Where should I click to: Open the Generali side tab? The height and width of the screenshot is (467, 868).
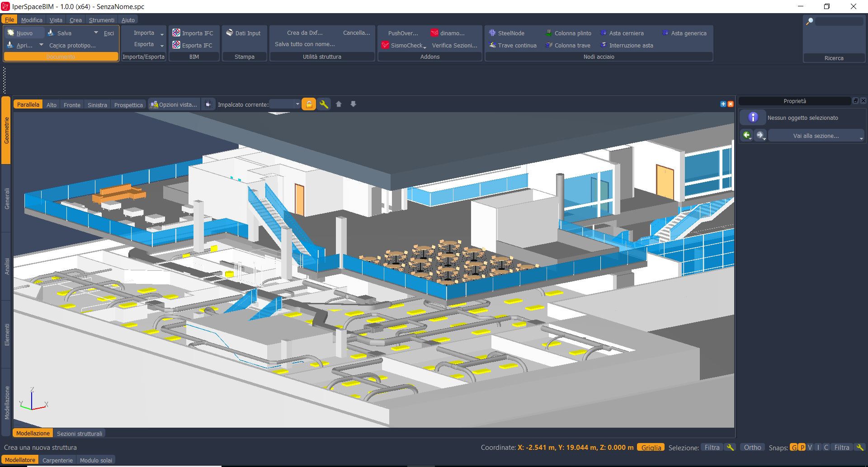coord(7,198)
